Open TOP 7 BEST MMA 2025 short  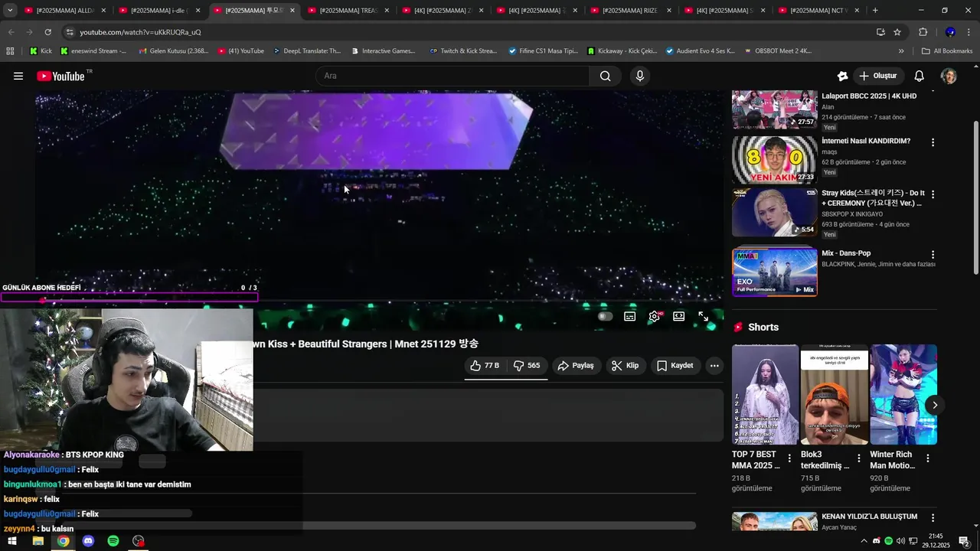coord(765,394)
